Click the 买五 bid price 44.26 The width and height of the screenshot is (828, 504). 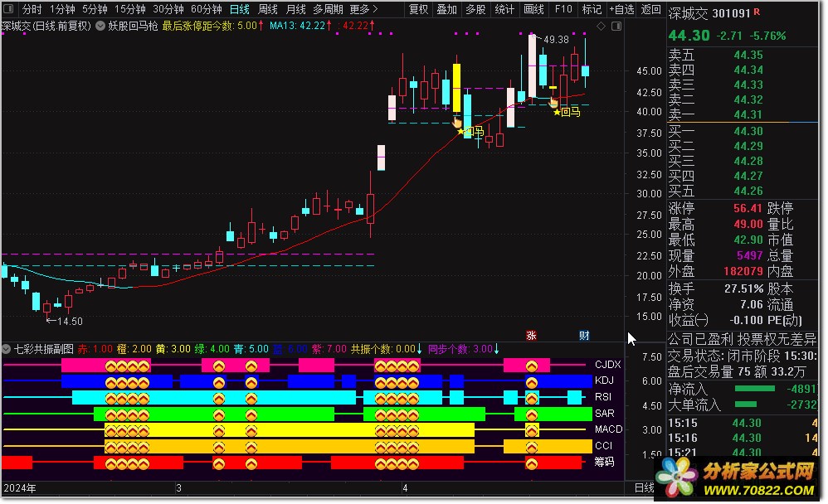[x=748, y=191]
